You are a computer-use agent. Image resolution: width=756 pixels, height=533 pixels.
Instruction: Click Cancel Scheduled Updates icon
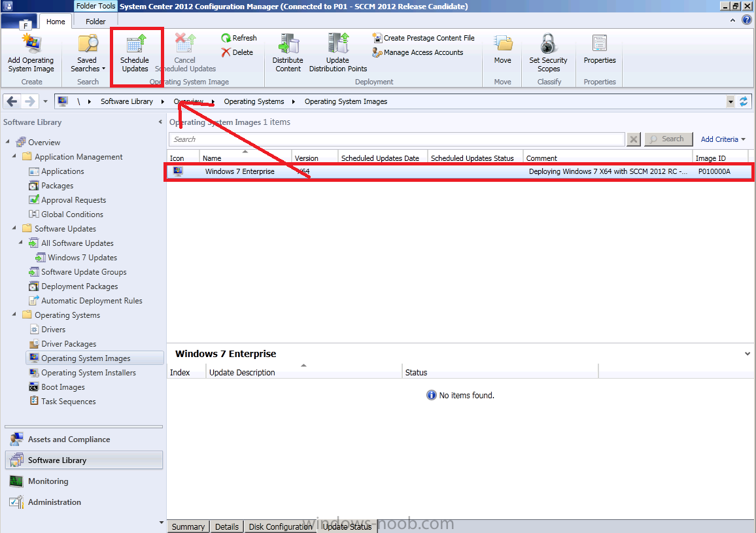tap(185, 43)
